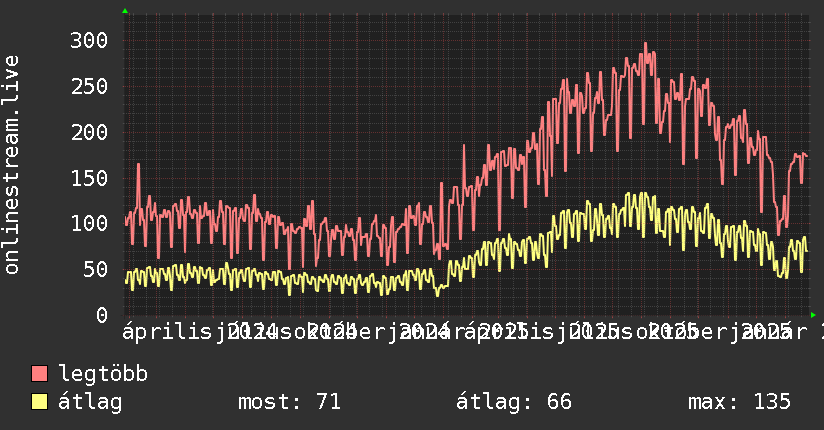Click the 'most: 71' value
This screenshot has width=824, height=430.
click(289, 402)
